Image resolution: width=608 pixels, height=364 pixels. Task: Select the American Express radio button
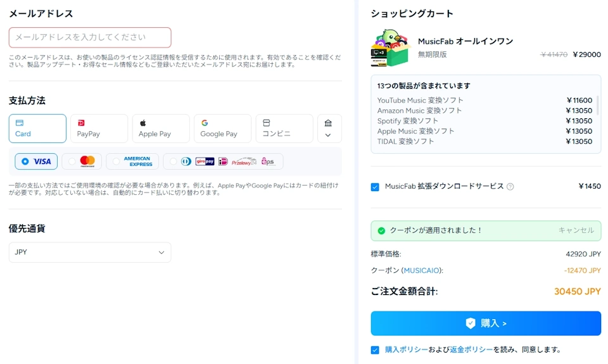tap(116, 161)
